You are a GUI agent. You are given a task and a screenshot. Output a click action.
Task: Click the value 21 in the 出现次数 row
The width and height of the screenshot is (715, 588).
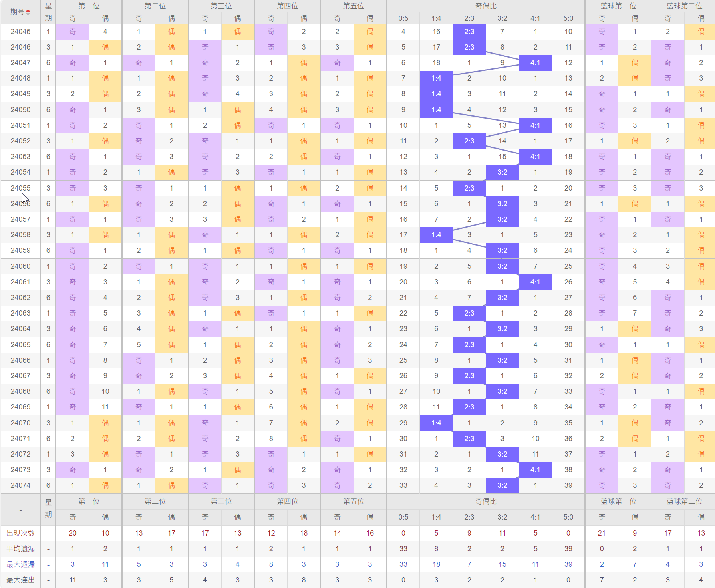coord(602,533)
